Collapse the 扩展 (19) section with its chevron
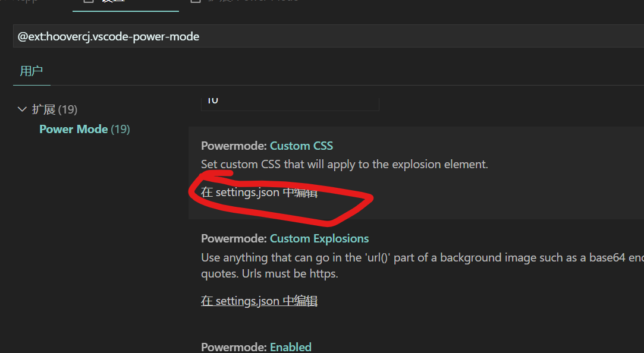Viewport: 644px width, 353px height. click(x=22, y=109)
